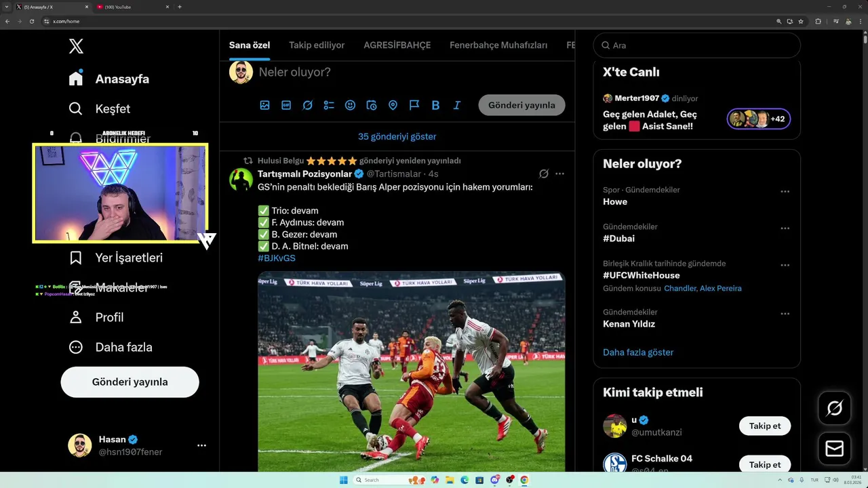
Task: Open Tartışmalı Pozisyonlar account name
Action: 304,174
